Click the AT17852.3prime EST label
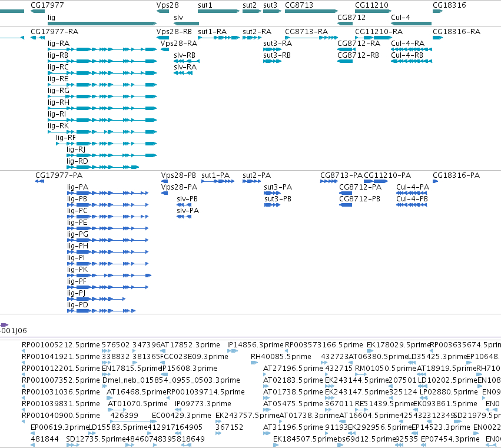501x448 pixels. (190, 345)
